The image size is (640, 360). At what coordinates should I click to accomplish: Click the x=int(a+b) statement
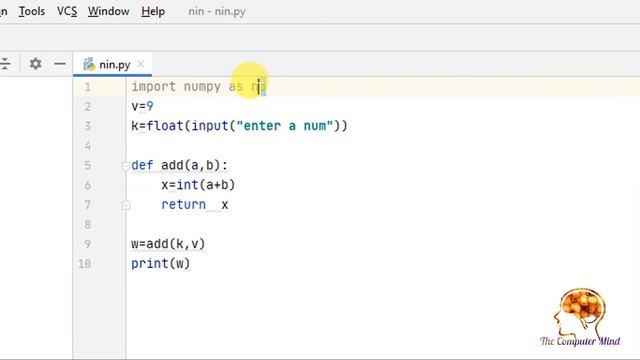pos(198,185)
